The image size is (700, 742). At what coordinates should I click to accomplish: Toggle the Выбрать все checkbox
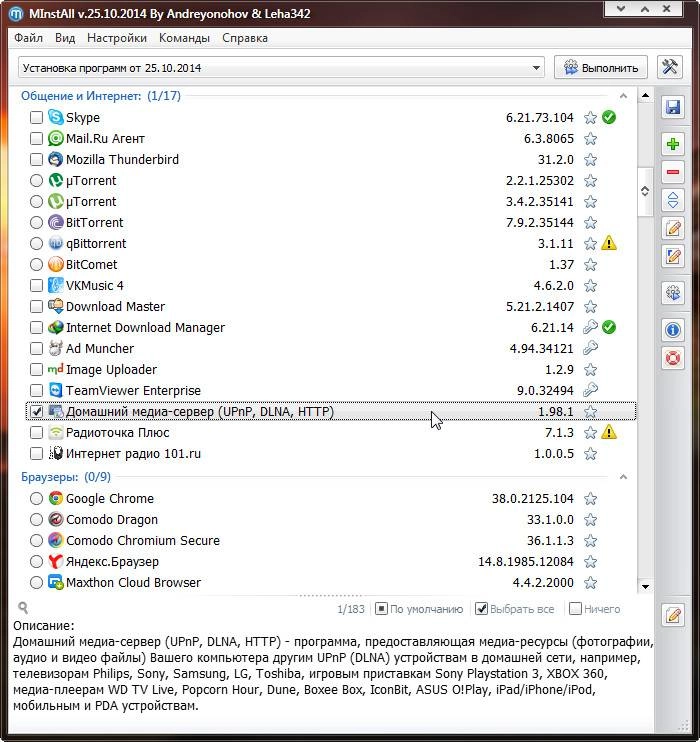point(481,609)
